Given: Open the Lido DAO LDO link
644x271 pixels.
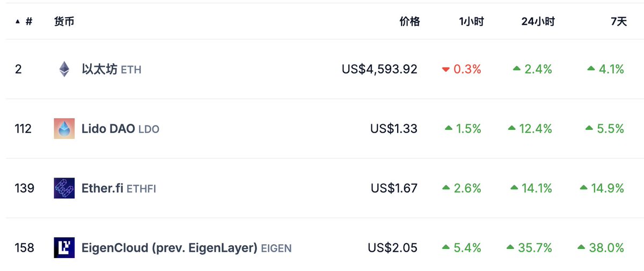Looking at the screenshot, I should pyautogui.click(x=120, y=129).
